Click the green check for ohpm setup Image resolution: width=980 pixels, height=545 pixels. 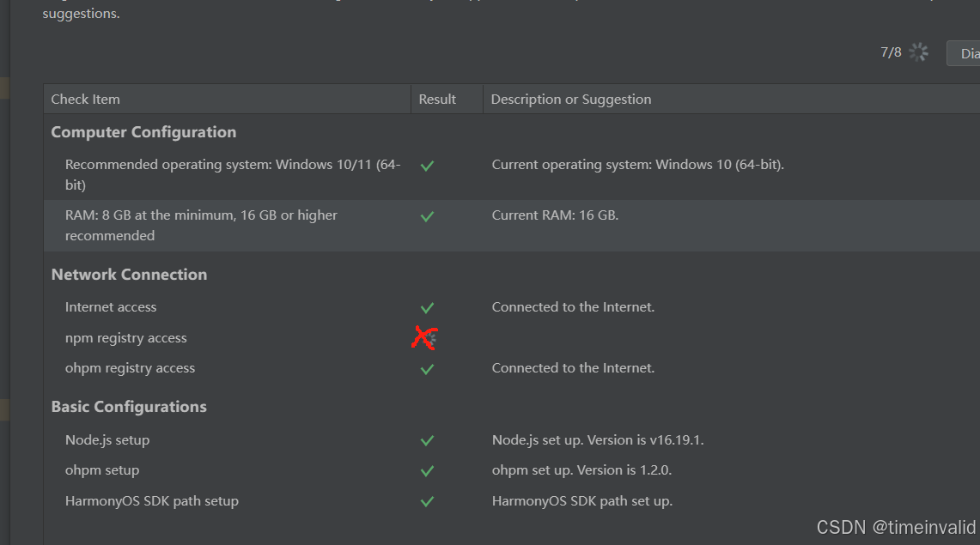pyautogui.click(x=427, y=470)
